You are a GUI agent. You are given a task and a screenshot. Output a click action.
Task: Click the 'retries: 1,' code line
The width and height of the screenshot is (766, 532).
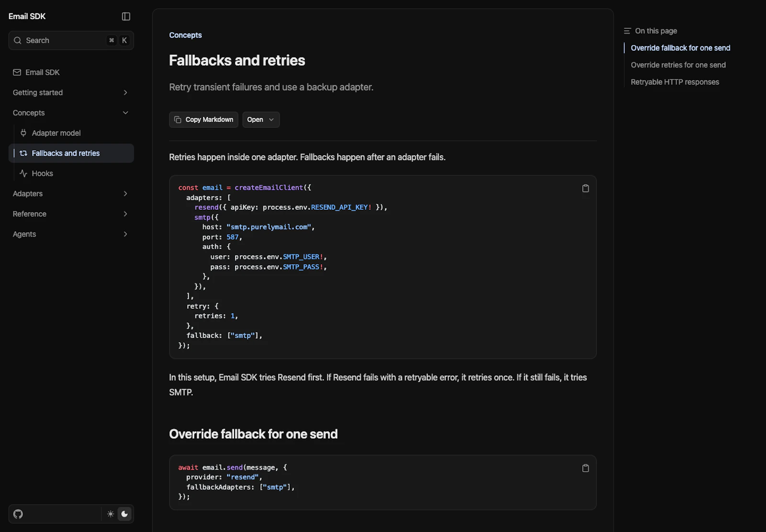pos(216,316)
